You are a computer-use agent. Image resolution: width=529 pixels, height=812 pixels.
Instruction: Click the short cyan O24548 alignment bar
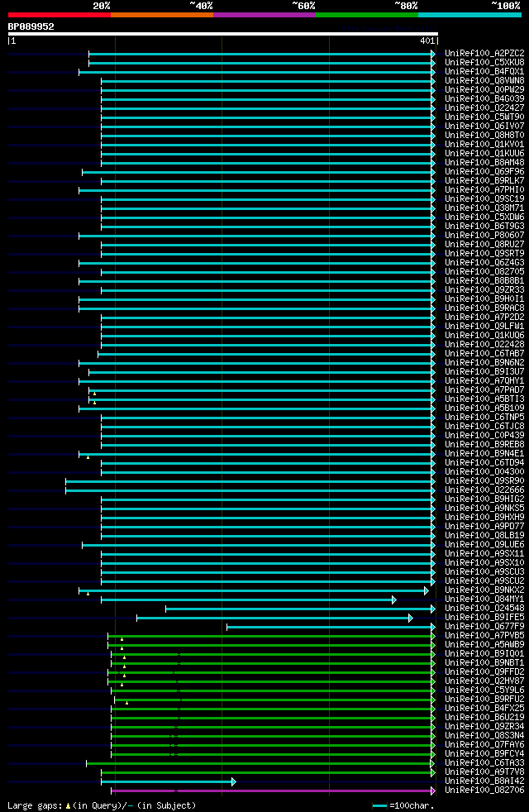tap(299, 609)
